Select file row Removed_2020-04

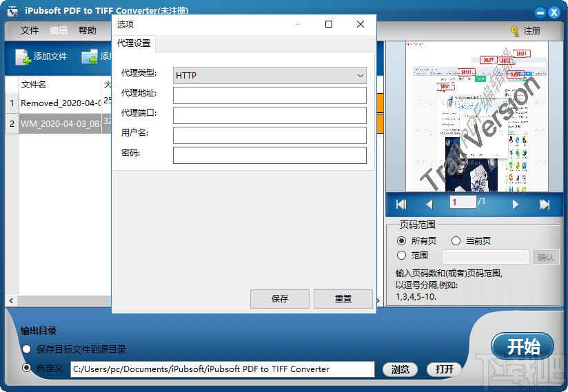point(60,103)
